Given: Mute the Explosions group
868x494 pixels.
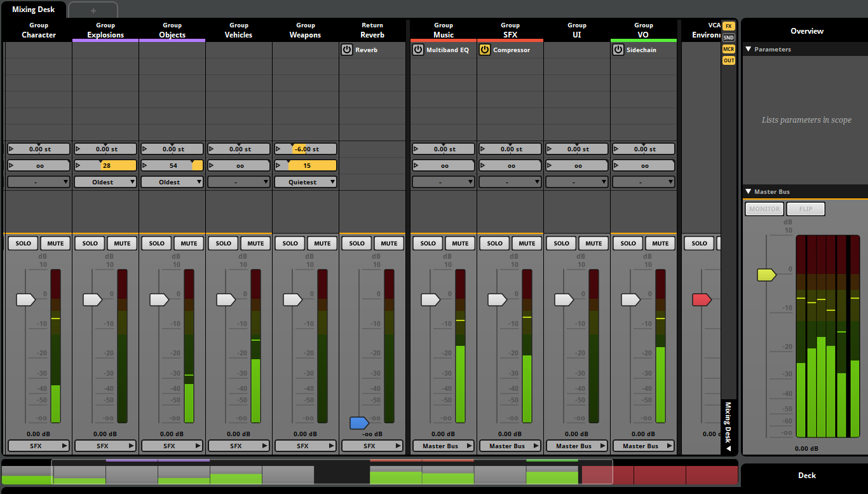Looking at the screenshot, I should point(121,243).
